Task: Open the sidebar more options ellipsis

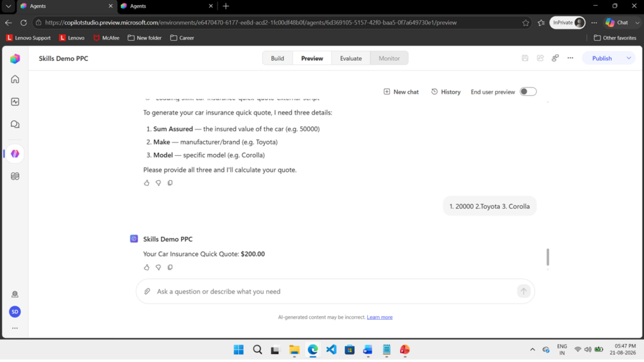Action: pos(15,328)
